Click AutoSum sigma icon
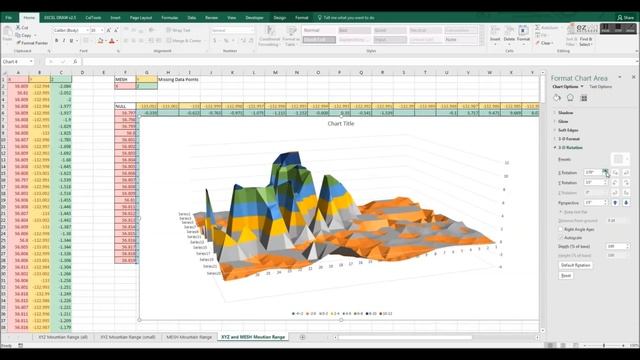The width and height of the screenshot is (640, 360). pos(538,27)
